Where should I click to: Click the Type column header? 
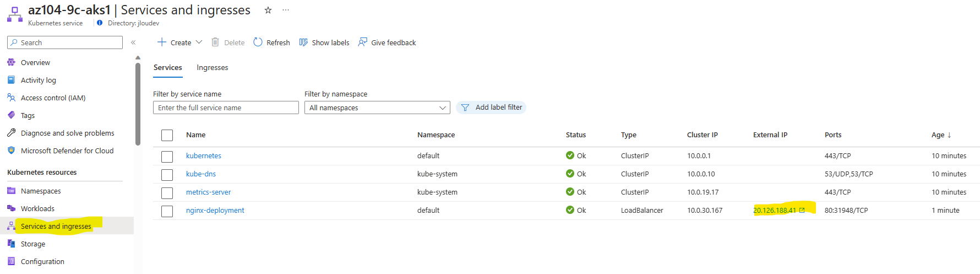[629, 135]
